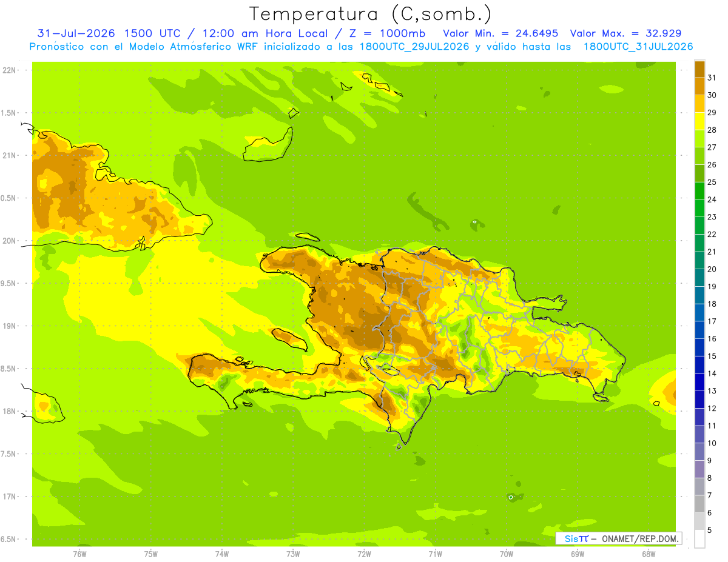Click the latitude label "6.5N"
Screen dimensions: 728x562
click(9, 539)
